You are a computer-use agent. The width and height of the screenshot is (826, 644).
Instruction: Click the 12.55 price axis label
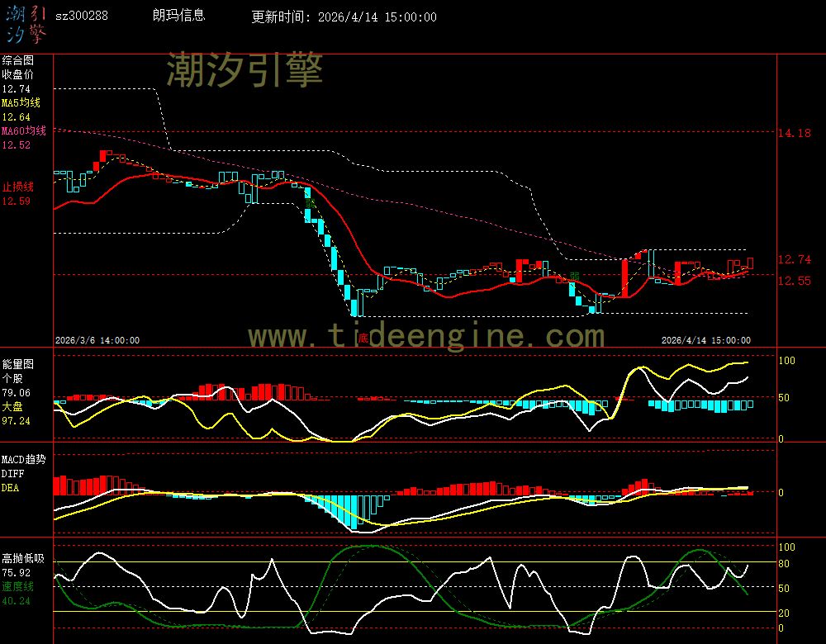[793, 281]
